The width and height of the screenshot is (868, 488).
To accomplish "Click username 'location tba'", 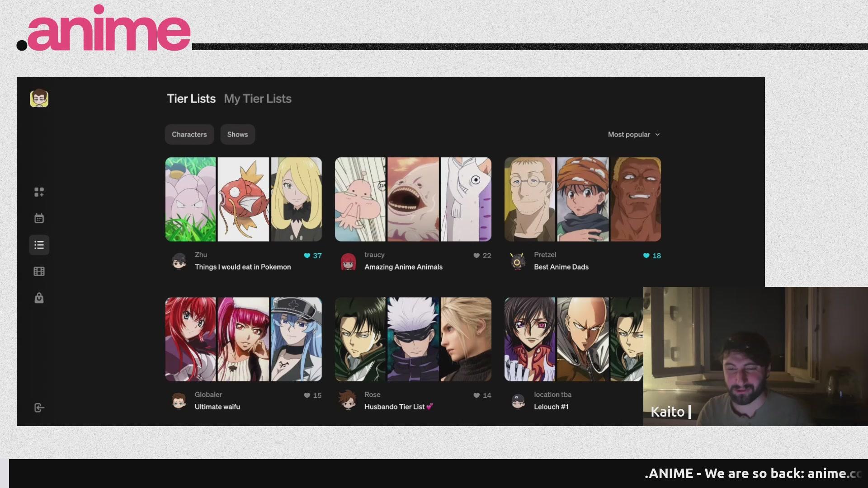I will pos(552,394).
